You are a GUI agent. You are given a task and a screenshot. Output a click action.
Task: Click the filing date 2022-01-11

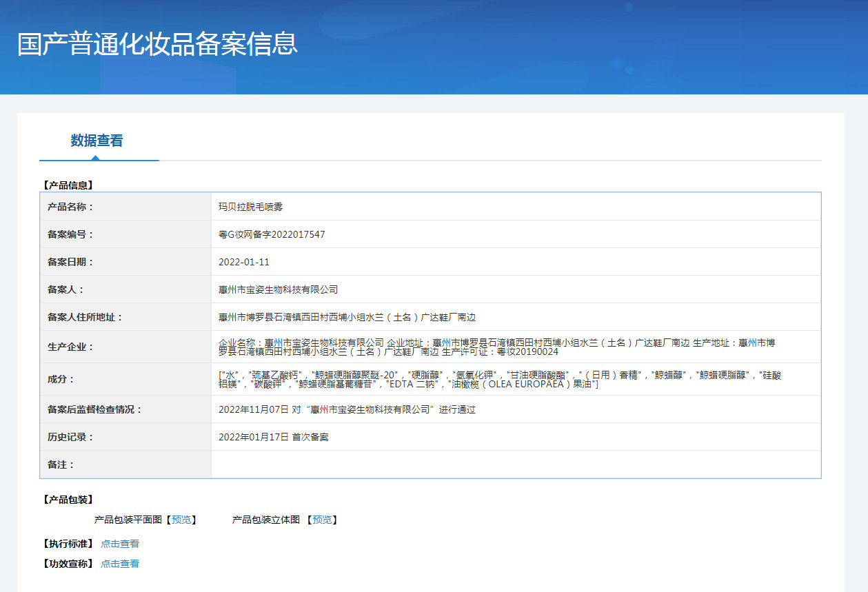point(243,262)
